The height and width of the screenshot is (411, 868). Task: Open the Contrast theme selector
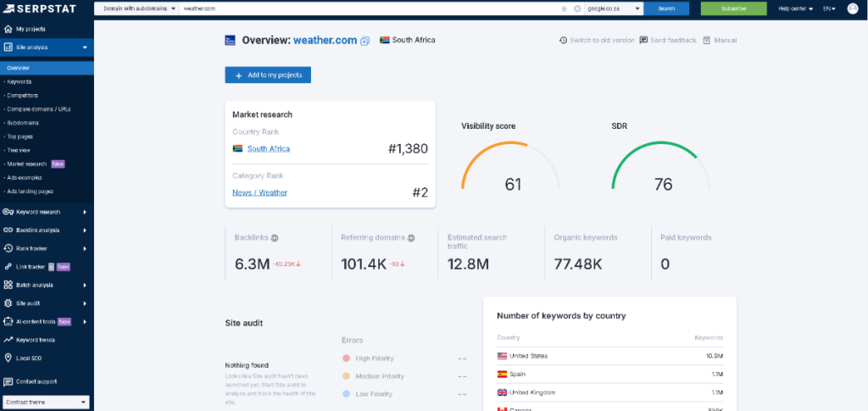click(47, 403)
